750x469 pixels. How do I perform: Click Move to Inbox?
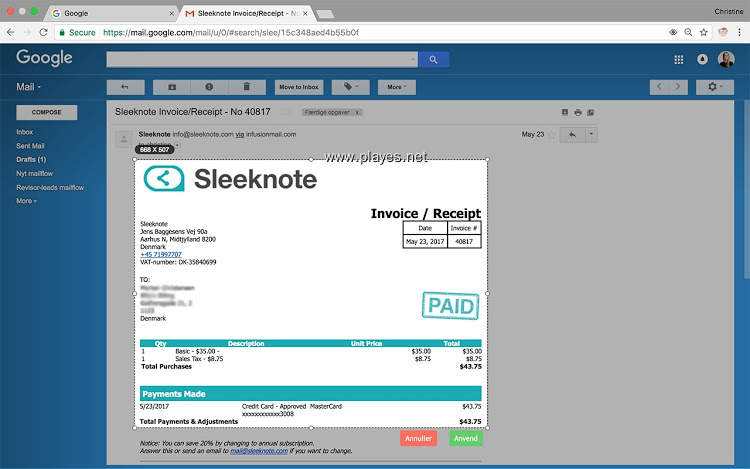[x=299, y=87]
